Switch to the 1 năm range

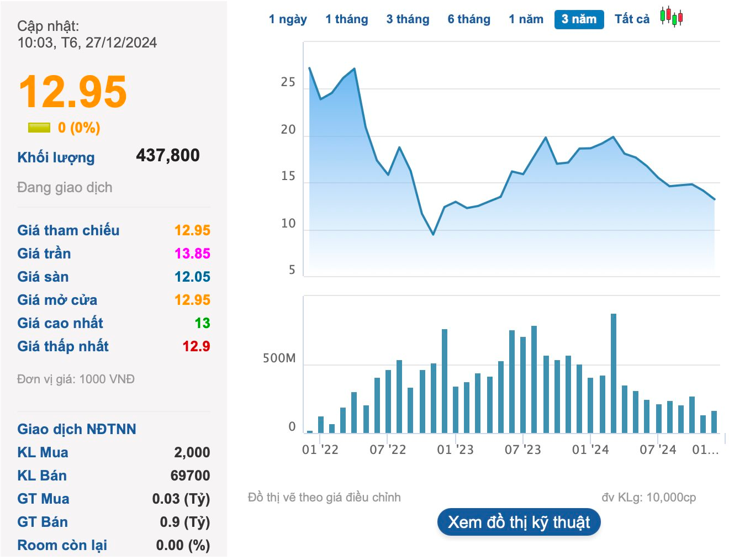(x=526, y=19)
